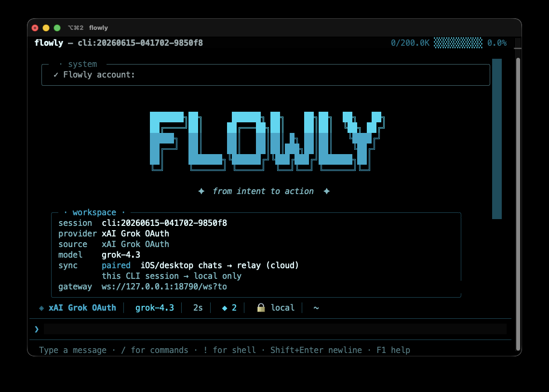Click the prompt chevron icon

[37, 329]
